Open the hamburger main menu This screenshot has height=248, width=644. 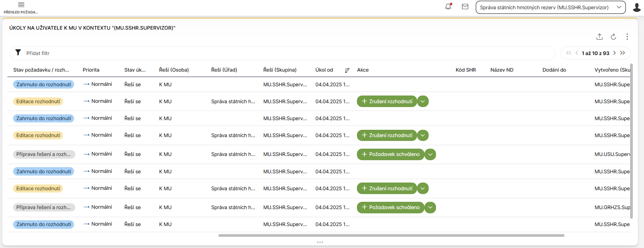[21, 5]
